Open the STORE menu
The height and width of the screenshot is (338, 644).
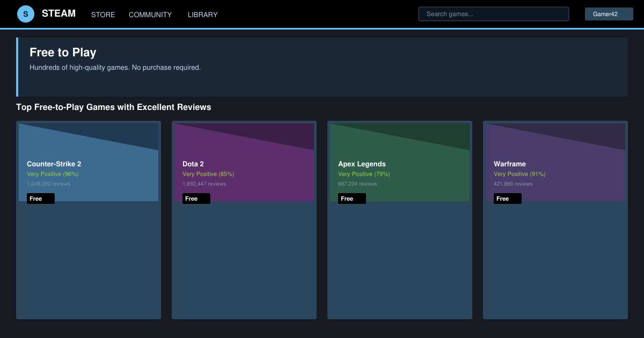click(x=103, y=14)
